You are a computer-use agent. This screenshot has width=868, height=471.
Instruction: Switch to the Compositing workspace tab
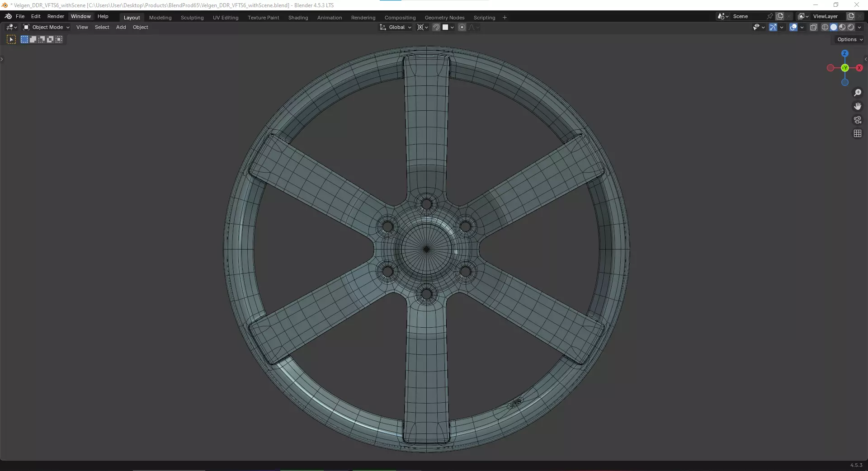pos(400,18)
